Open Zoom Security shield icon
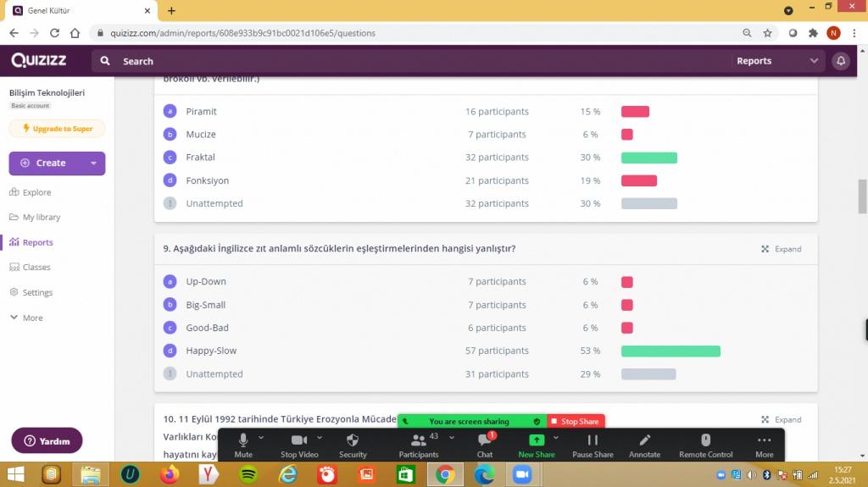868x487 pixels. pos(353,440)
